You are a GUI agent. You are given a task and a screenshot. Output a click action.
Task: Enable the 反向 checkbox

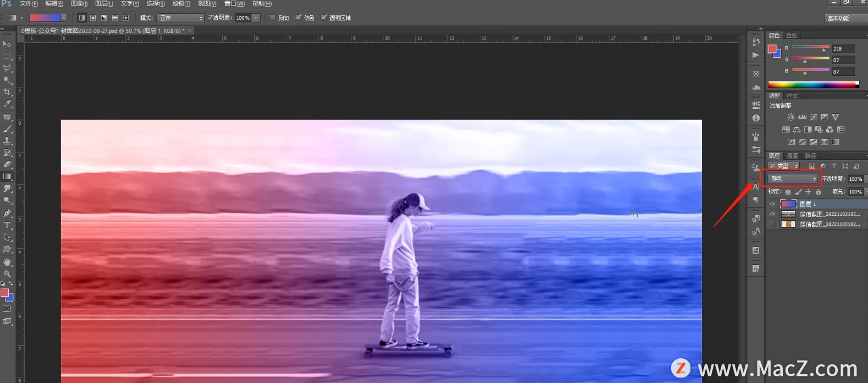[x=272, y=18]
